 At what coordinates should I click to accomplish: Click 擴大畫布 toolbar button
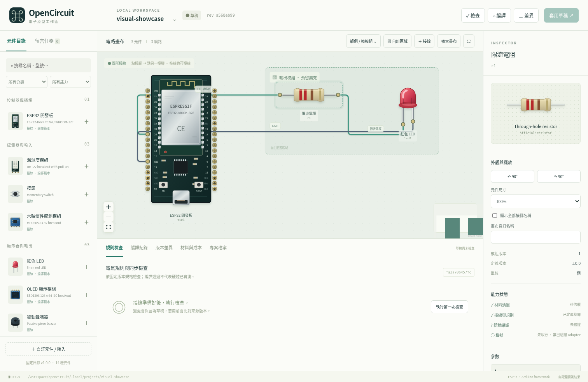pos(449,41)
